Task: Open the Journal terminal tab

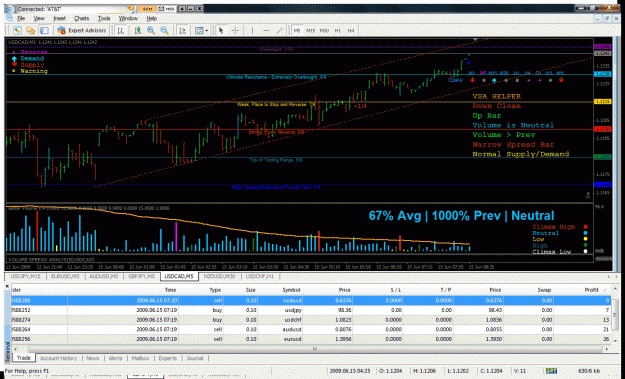Action: [x=195, y=358]
